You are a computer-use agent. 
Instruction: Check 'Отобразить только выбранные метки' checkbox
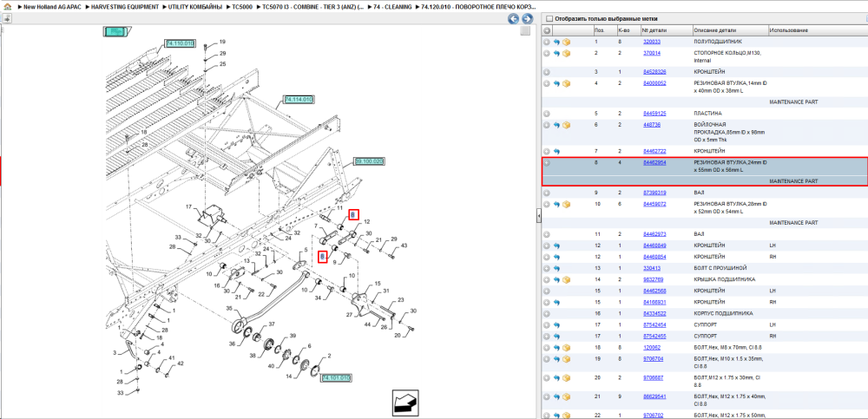pyautogui.click(x=549, y=19)
